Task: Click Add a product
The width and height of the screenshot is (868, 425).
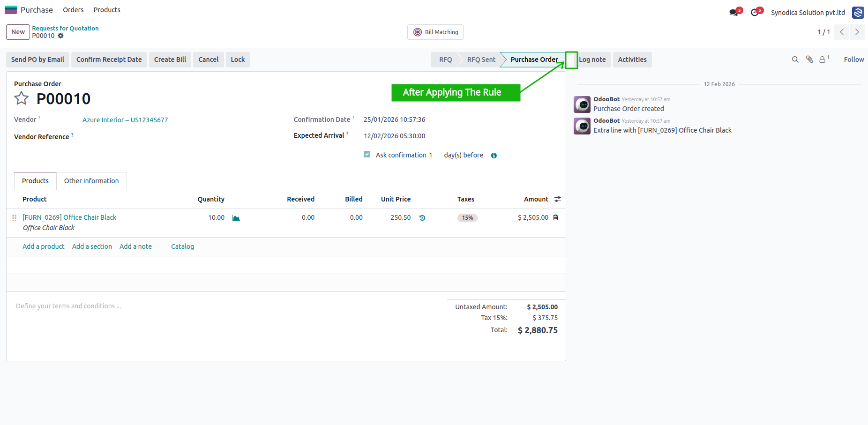Action: click(44, 246)
